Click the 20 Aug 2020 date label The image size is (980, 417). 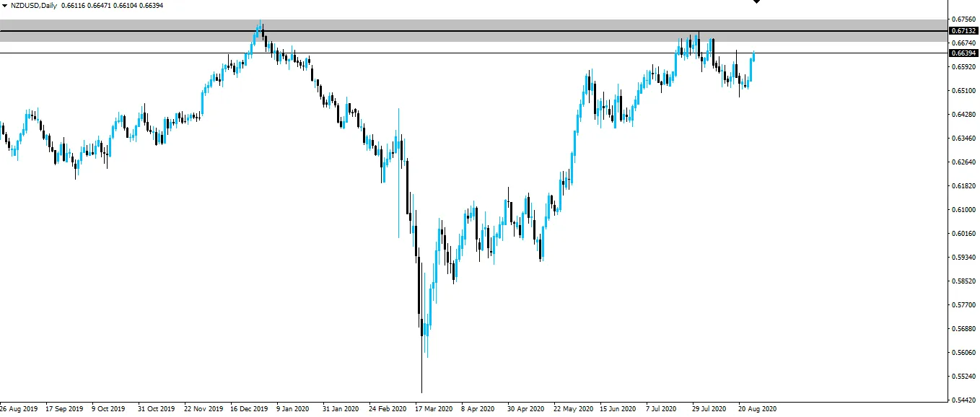point(757,409)
